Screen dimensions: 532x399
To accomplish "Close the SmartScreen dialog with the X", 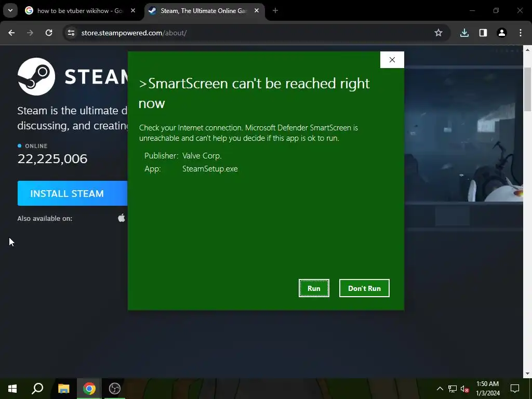I will 392,60.
